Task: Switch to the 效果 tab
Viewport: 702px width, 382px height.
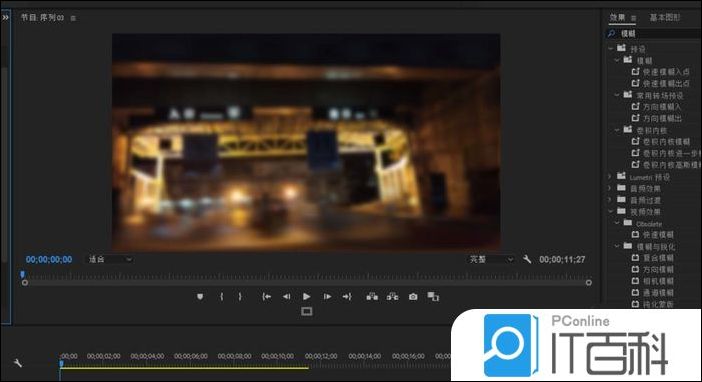Action: tap(617, 17)
